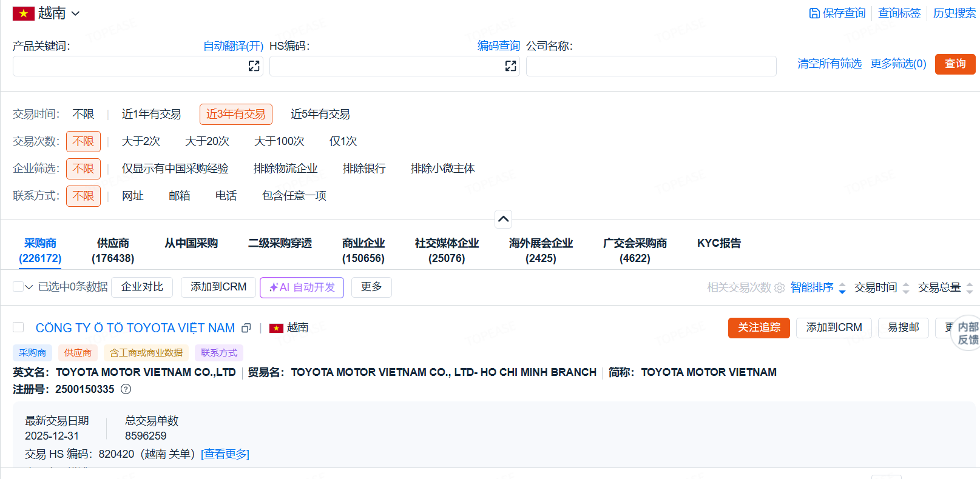Click the AI 自动开发 sparkle button
This screenshot has height=479, width=980.
pos(302,287)
